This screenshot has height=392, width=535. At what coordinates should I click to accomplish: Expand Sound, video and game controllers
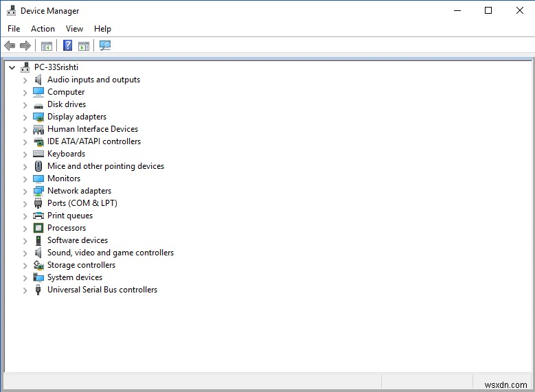pyautogui.click(x=25, y=253)
